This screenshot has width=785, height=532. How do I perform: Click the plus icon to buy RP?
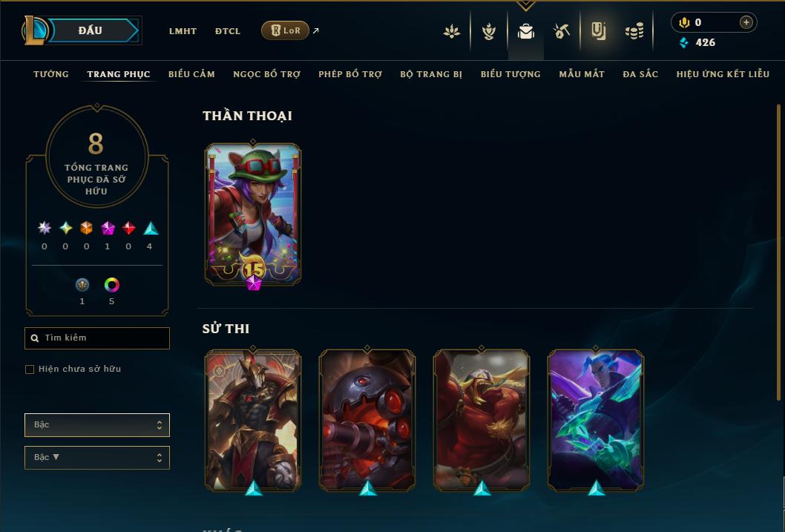(x=746, y=22)
